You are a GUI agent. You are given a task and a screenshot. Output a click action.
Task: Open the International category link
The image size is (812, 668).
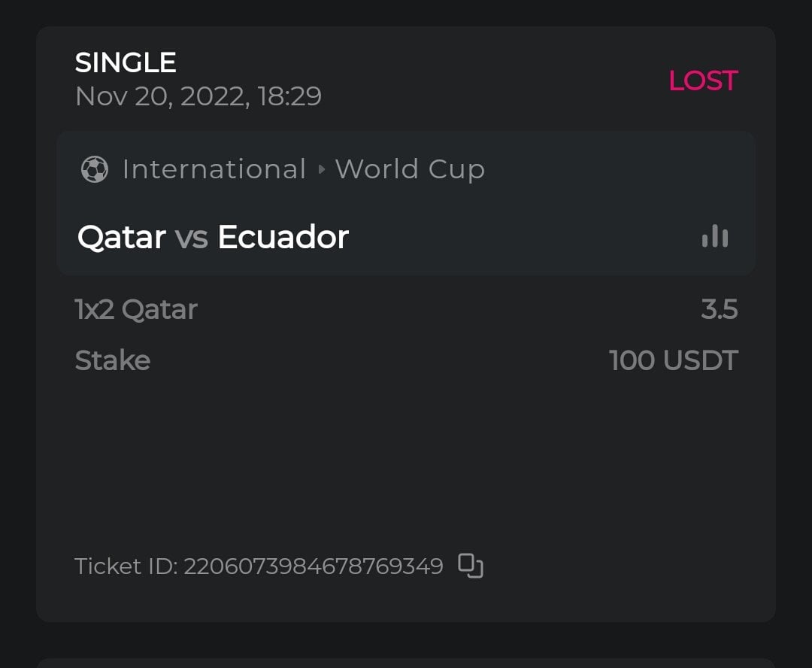point(214,169)
